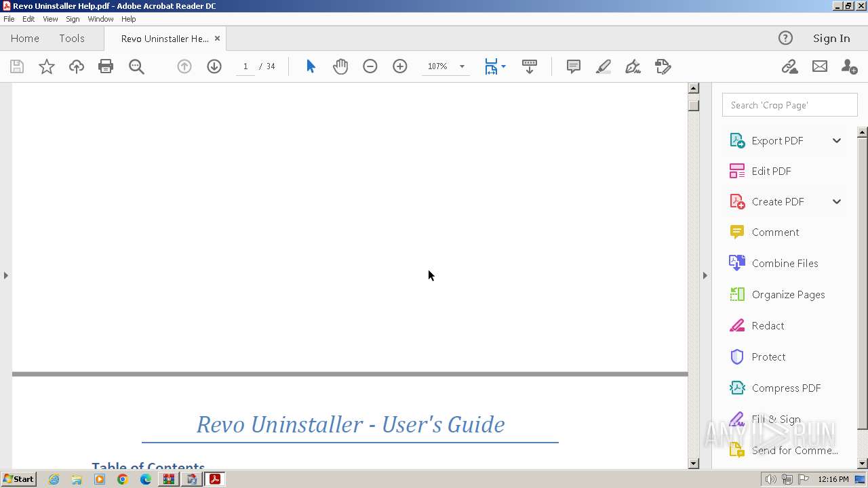This screenshot has height=488, width=868.
Task: Close the Revo Uninstaller document tab
Action: pos(217,39)
